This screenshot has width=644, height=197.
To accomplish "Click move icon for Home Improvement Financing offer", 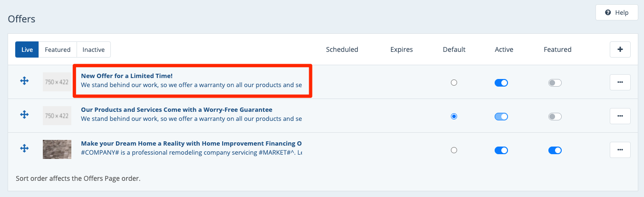I will click(x=24, y=148).
